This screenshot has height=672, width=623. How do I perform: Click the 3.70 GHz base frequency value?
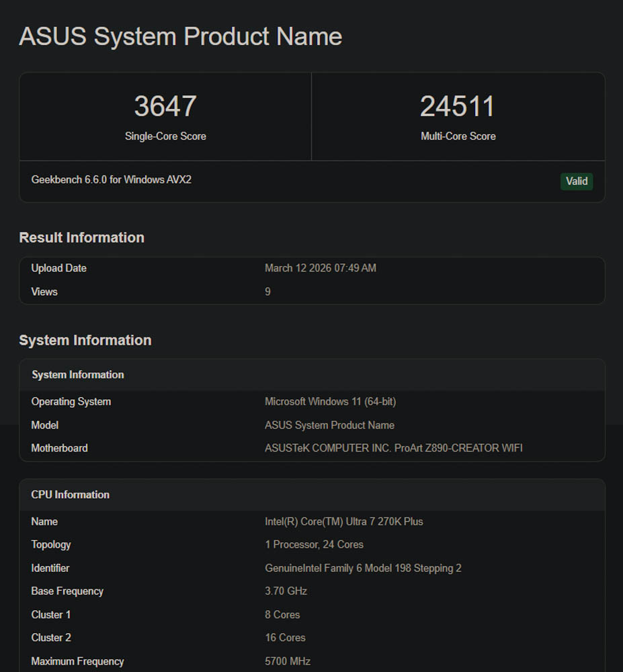tap(286, 591)
